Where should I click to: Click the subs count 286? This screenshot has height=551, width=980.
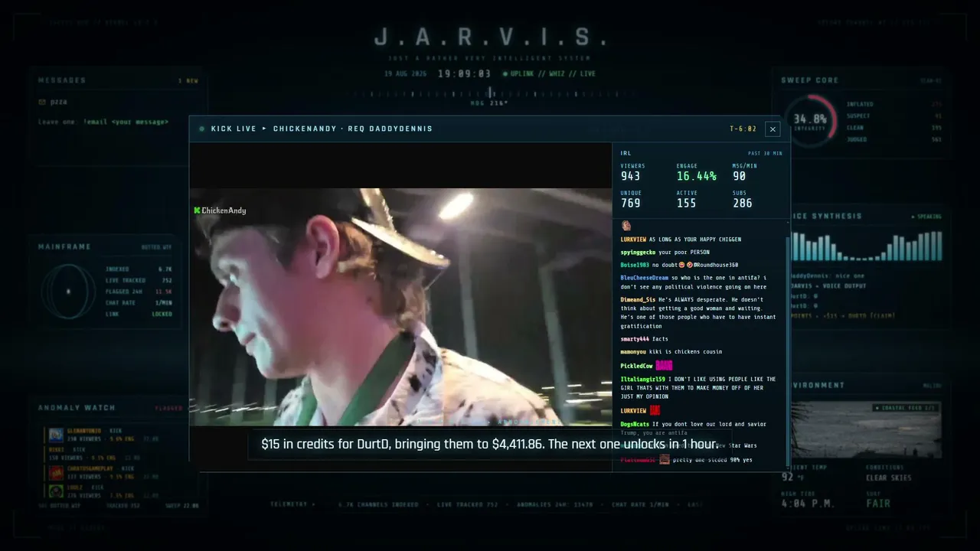(743, 203)
